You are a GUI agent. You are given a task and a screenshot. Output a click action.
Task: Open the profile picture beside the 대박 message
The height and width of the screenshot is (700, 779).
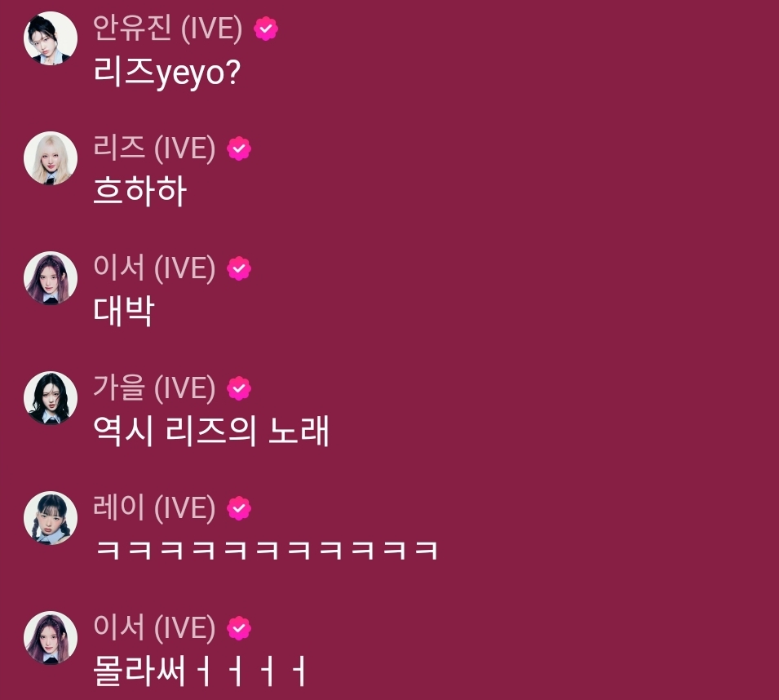click(51, 278)
